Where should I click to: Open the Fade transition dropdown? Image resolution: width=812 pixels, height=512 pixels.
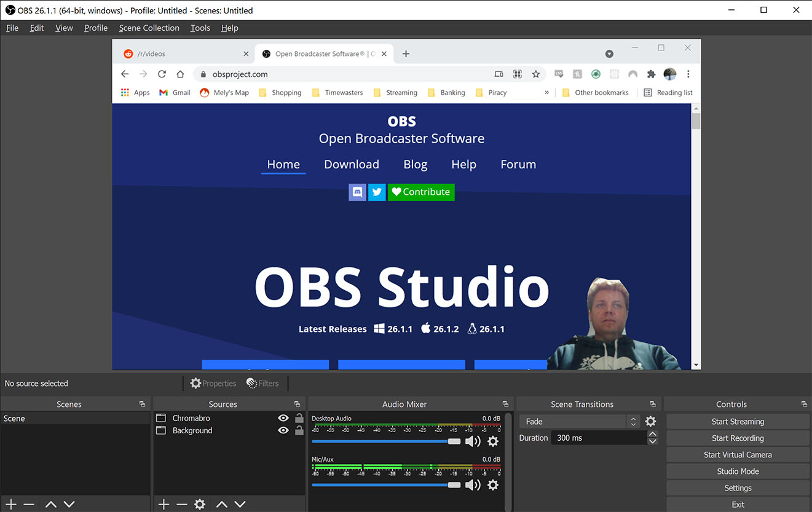[x=580, y=422]
